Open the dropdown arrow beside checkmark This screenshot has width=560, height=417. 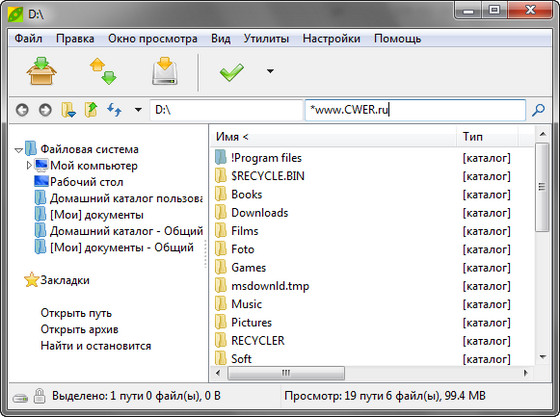click(x=270, y=71)
